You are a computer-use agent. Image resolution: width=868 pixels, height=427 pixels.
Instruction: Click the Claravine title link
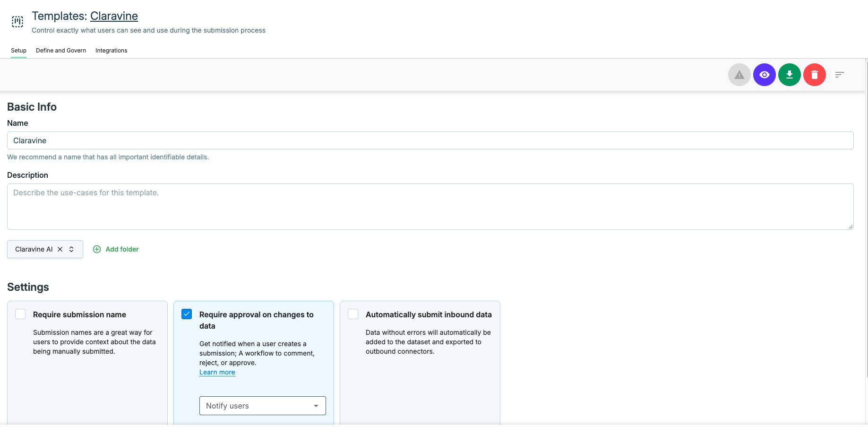(114, 16)
